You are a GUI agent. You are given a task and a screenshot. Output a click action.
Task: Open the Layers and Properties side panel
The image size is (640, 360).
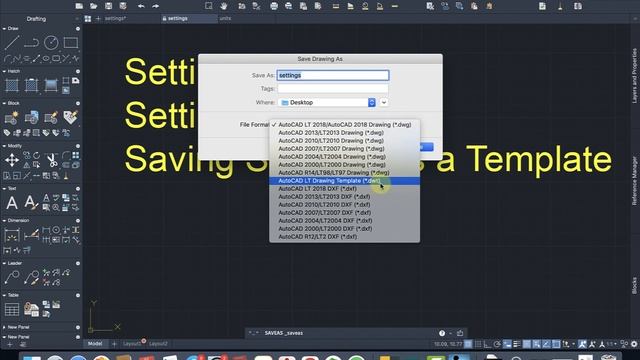pyautogui.click(x=634, y=76)
